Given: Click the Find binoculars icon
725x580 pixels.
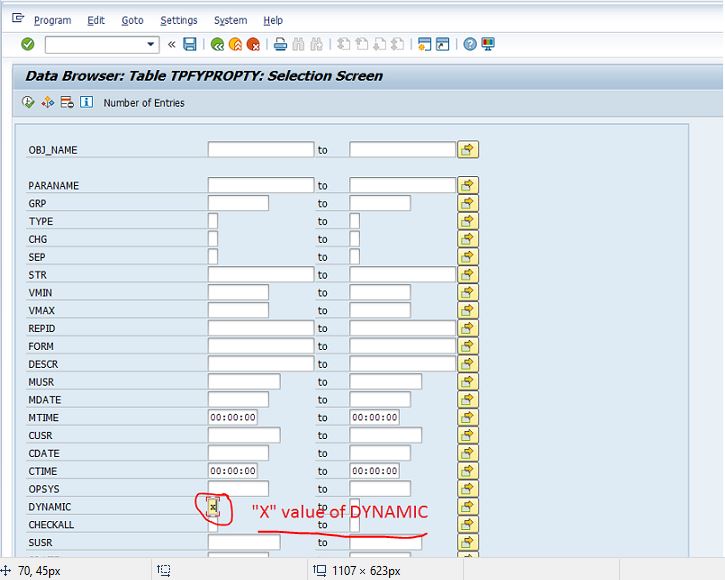Looking at the screenshot, I should pyautogui.click(x=299, y=44).
